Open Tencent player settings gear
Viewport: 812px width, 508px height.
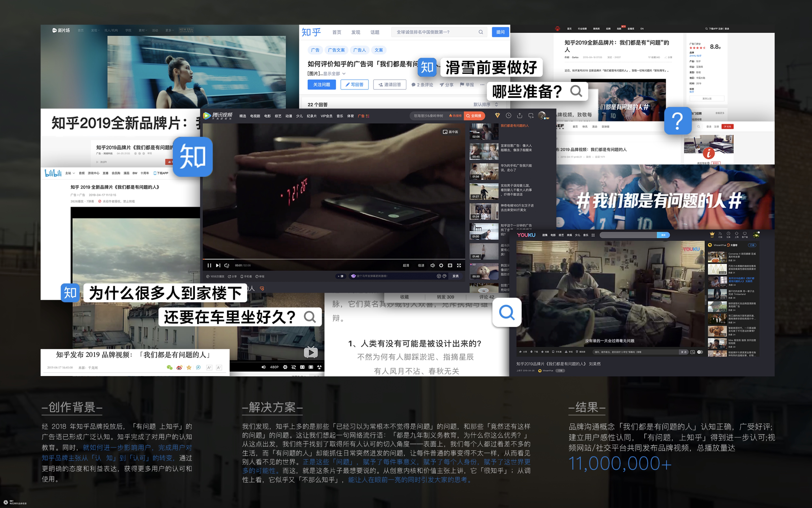(x=441, y=265)
